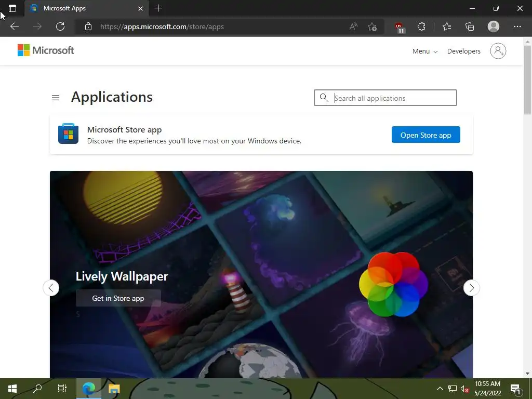This screenshot has height=399, width=532.
Task: Click the Applications heading
Action: coord(112,97)
